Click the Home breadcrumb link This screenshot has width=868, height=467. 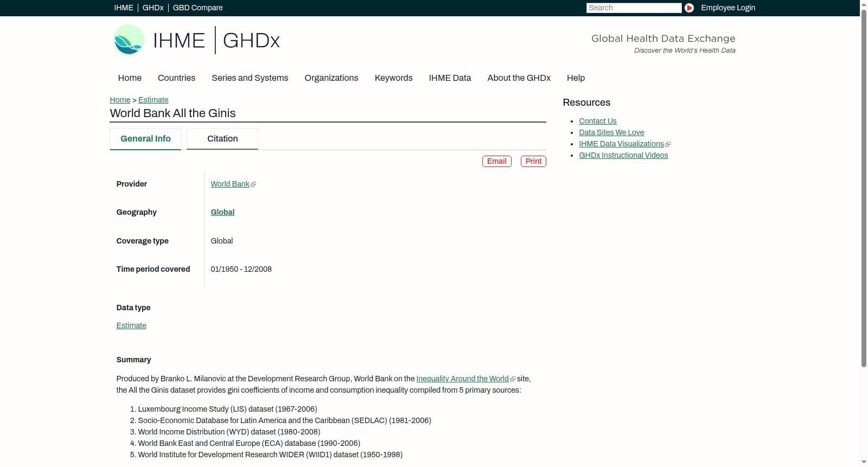(x=120, y=100)
